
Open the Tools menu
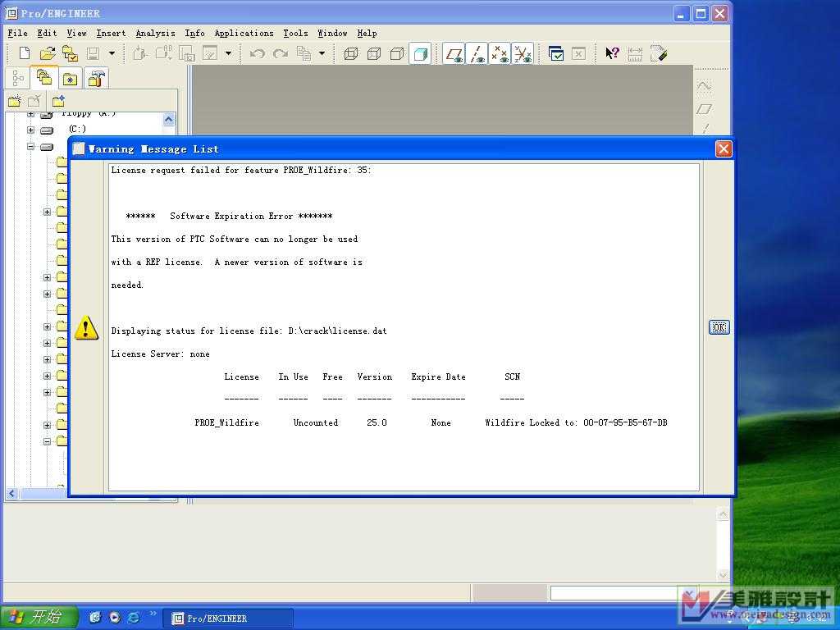click(x=295, y=33)
